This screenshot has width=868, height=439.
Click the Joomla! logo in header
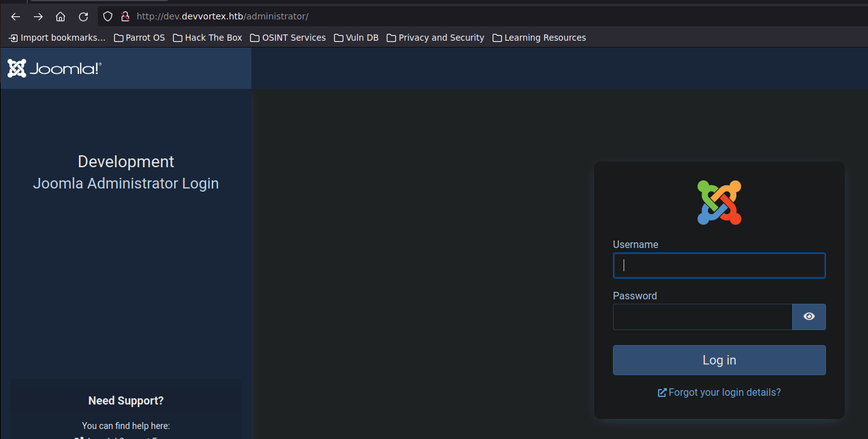pyautogui.click(x=55, y=68)
